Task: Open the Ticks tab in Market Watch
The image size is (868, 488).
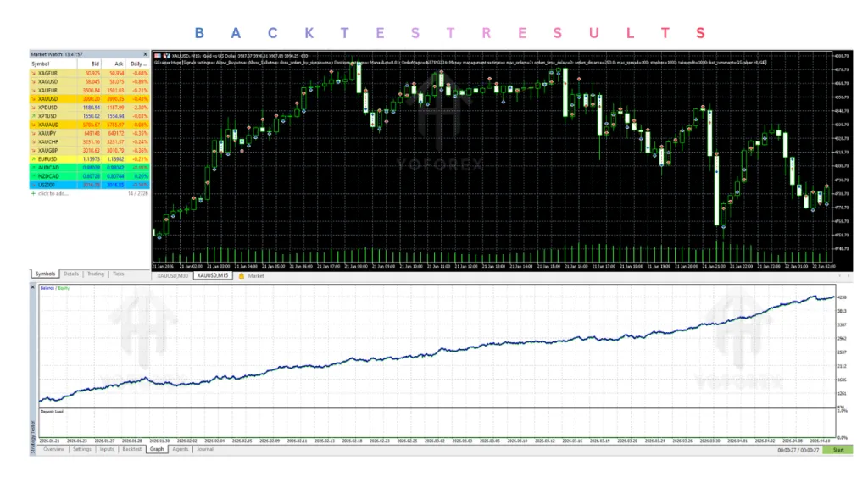Action: [119, 274]
